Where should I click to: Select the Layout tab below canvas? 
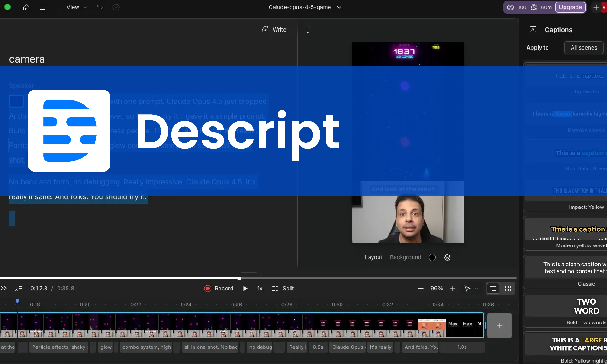[x=373, y=257]
